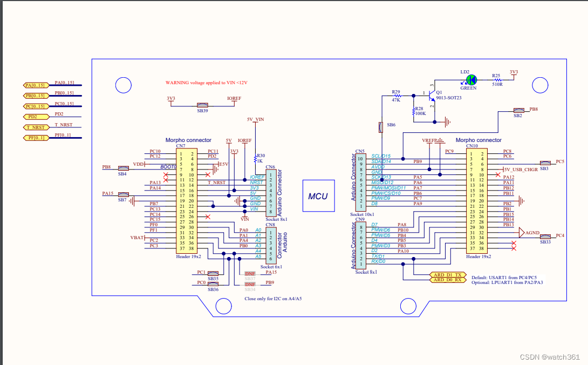Click the CN10 Header 19x2 component body
This screenshot has width=588, height=365.
(477, 201)
